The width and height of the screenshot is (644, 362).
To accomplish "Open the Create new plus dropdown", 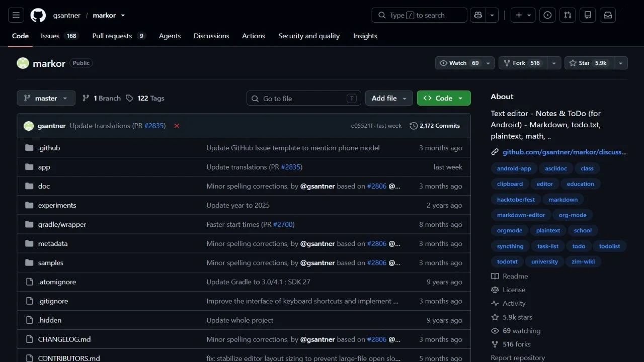I will coord(523,15).
